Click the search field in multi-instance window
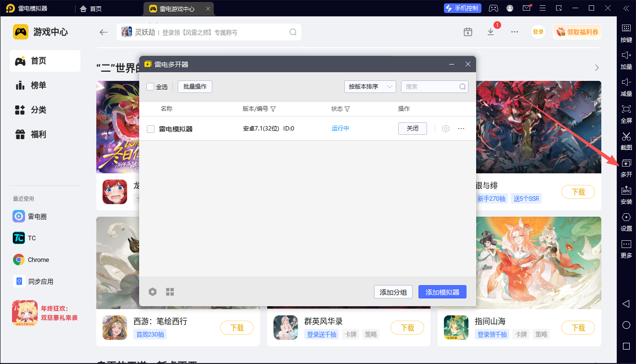This screenshot has width=636, height=364. coord(429,87)
